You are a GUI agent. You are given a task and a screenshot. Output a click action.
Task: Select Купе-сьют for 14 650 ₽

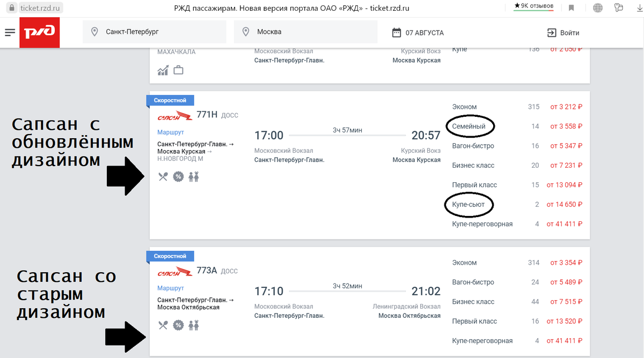[x=517, y=204]
